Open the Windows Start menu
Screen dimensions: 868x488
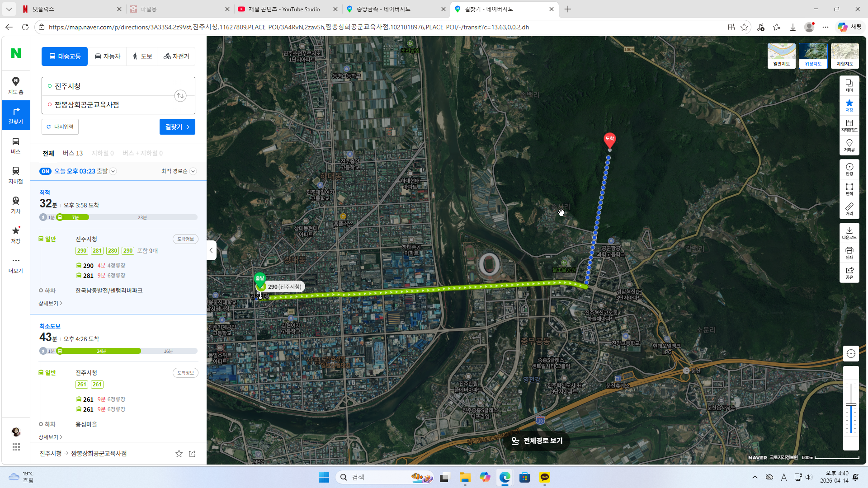[324, 478]
